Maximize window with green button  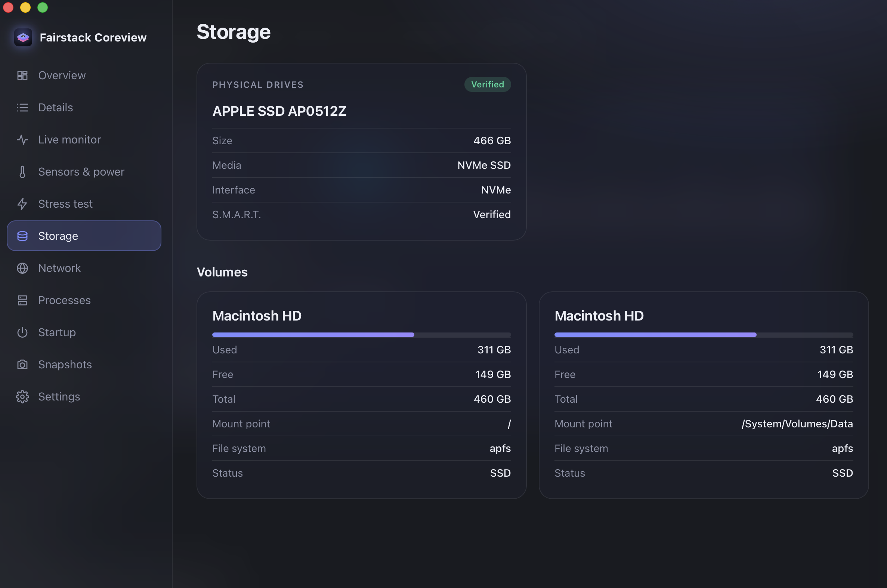pyautogui.click(x=43, y=7)
